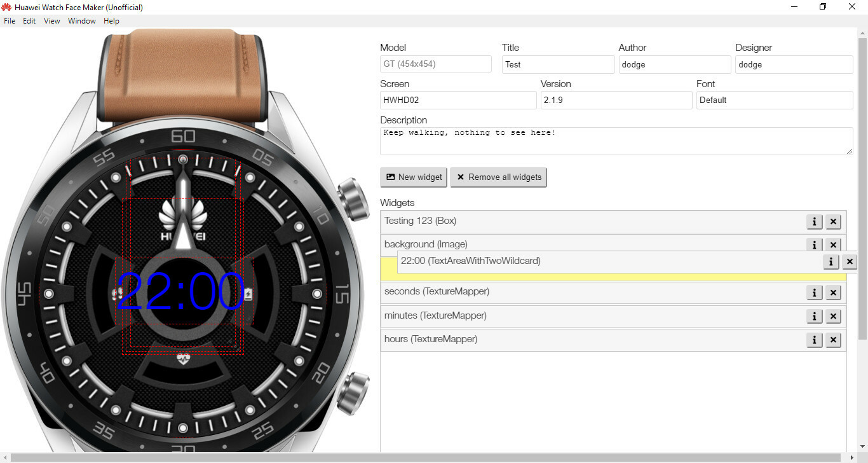Click the Version field showing 2.1.9
Viewport: 868px width, 463px height.
pos(616,100)
